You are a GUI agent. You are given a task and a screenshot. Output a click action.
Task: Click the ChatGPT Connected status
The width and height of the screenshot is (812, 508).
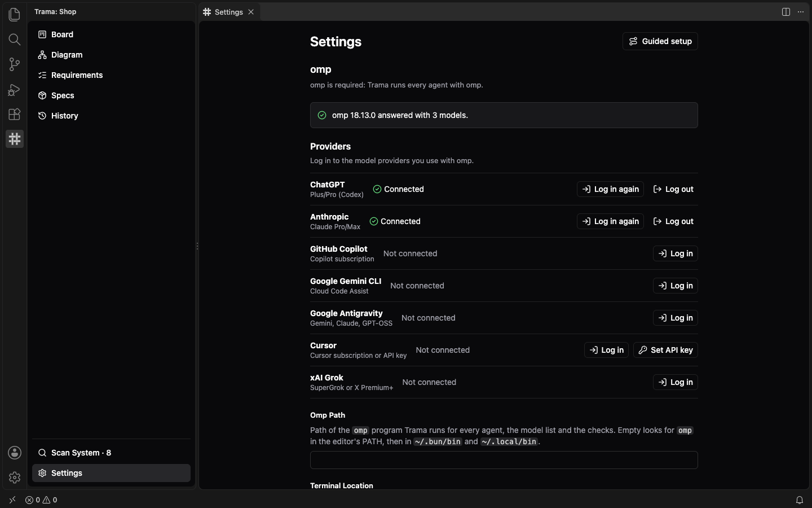pyautogui.click(x=399, y=189)
